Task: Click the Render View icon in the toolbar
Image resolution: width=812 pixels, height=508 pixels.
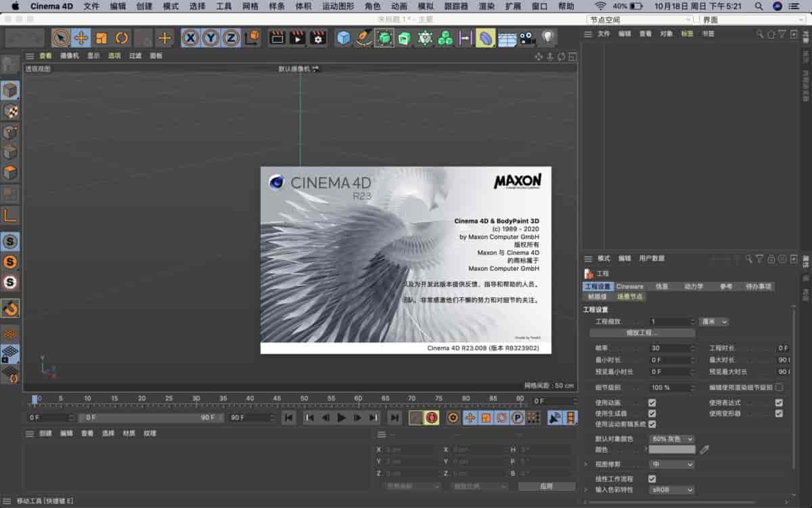Action: [x=277, y=38]
